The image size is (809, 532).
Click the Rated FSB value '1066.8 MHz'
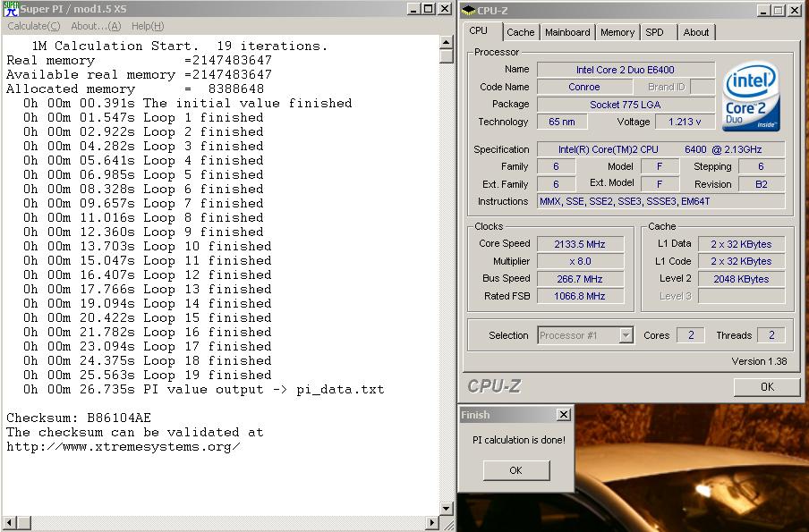pyautogui.click(x=580, y=296)
